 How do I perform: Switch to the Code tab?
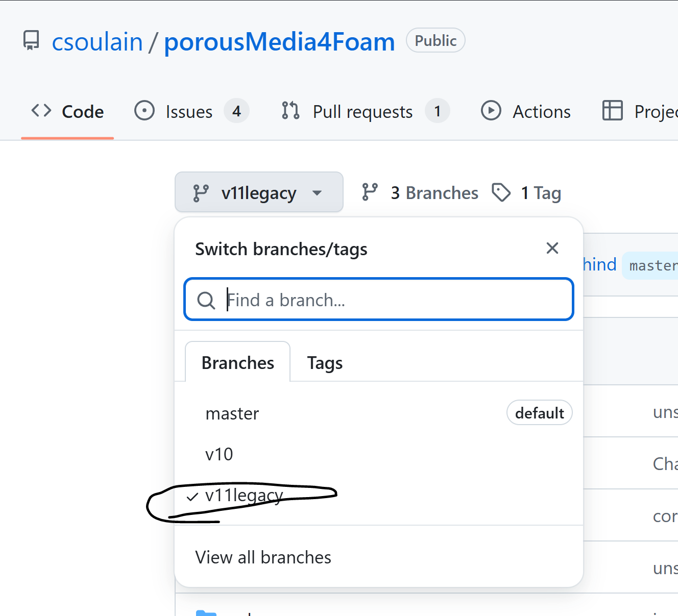coord(67,111)
